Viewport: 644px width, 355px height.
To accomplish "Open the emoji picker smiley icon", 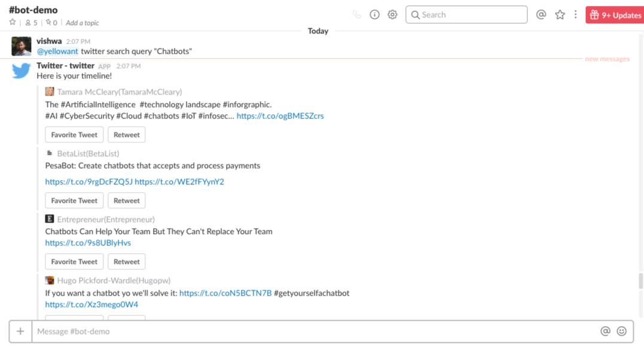I will 622,332.
